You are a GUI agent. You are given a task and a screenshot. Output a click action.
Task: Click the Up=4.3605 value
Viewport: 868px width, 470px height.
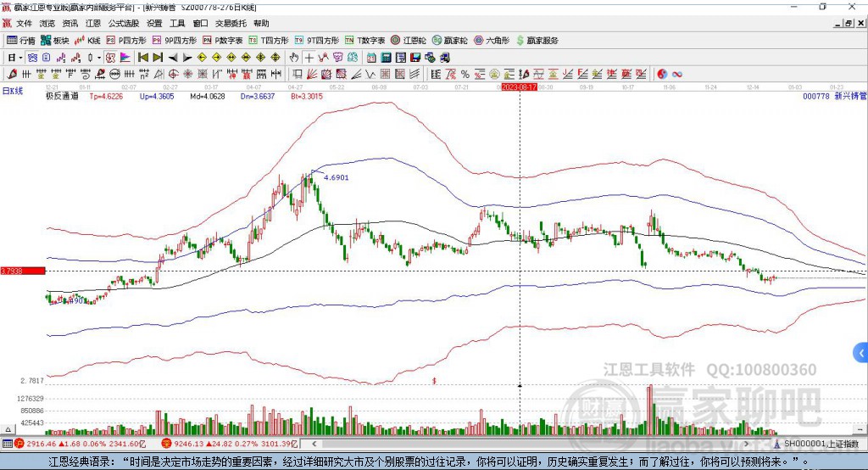coord(157,96)
